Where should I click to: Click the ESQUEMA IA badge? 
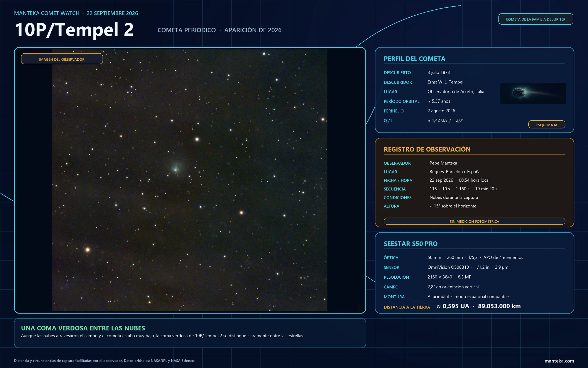coord(547,125)
